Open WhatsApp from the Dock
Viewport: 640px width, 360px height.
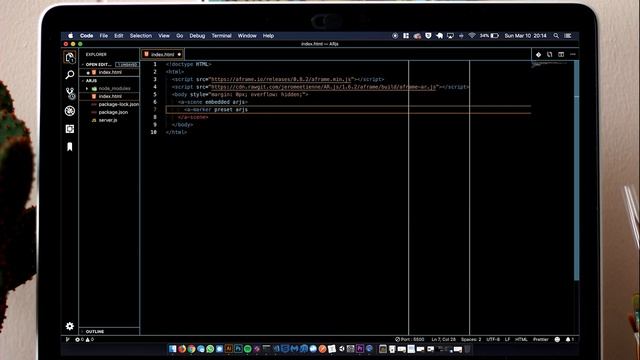click(210, 349)
